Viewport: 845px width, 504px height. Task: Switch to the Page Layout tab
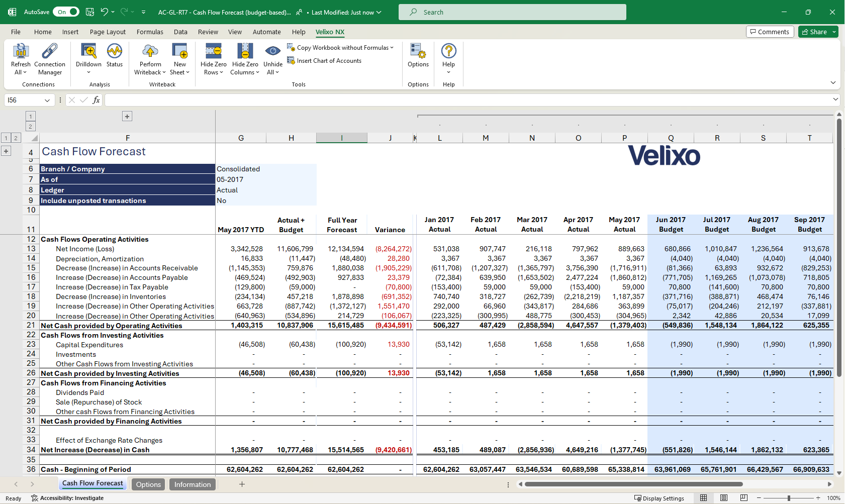click(108, 32)
